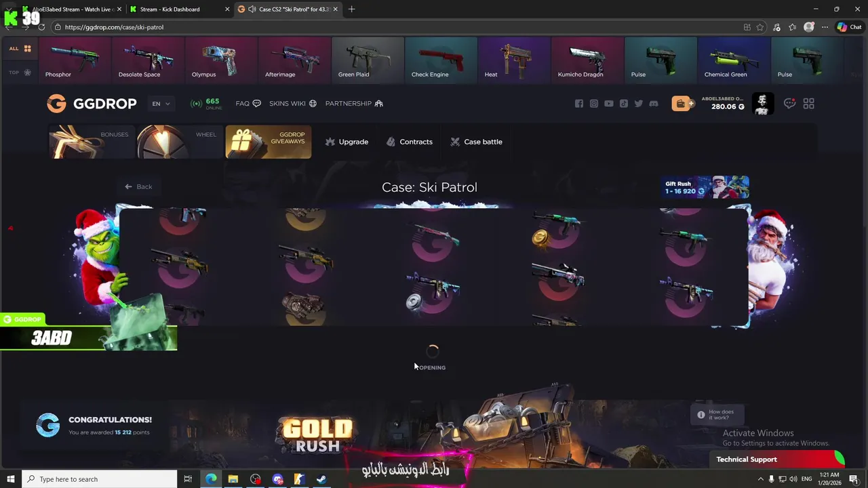Image resolution: width=868 pixels, height=488 pixels.
Task: Select the ALL live drops filter
Action: [x=20, y=49]
